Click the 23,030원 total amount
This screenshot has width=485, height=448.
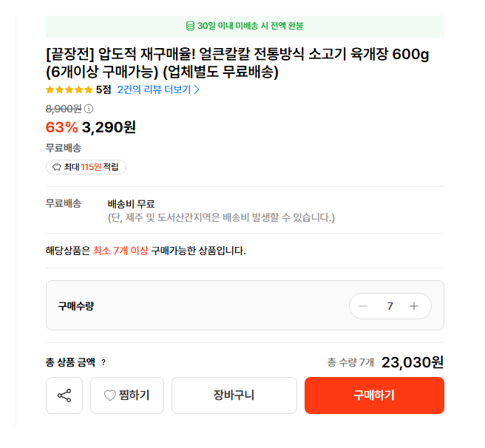coord(413,362)
